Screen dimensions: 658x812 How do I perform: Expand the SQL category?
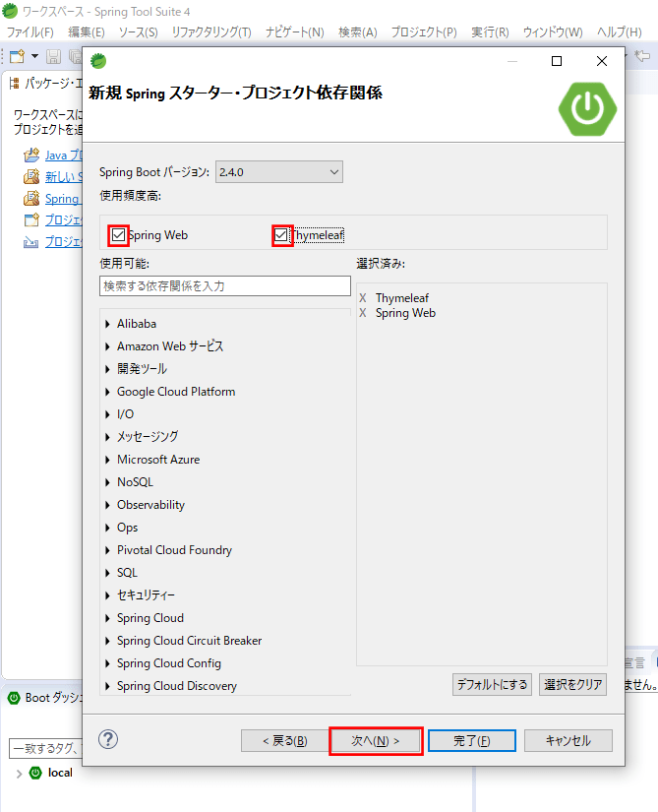click(107, 573)
